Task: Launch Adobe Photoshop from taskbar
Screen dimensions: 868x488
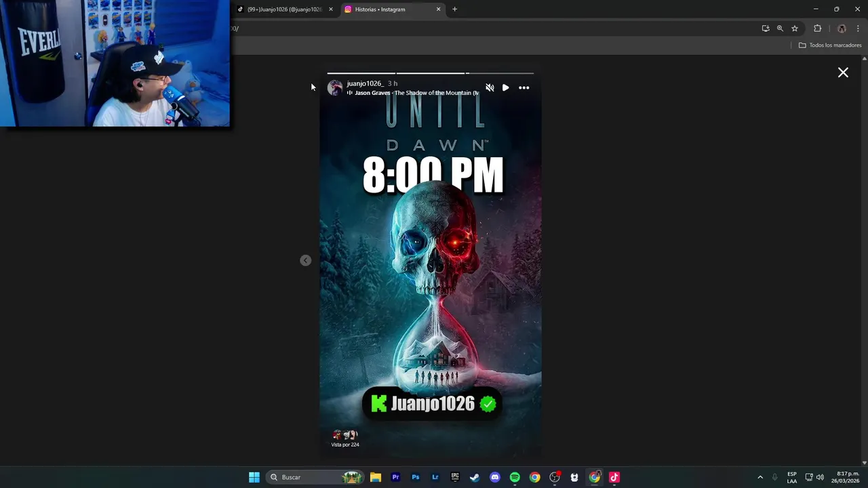Action: point(416,477)
